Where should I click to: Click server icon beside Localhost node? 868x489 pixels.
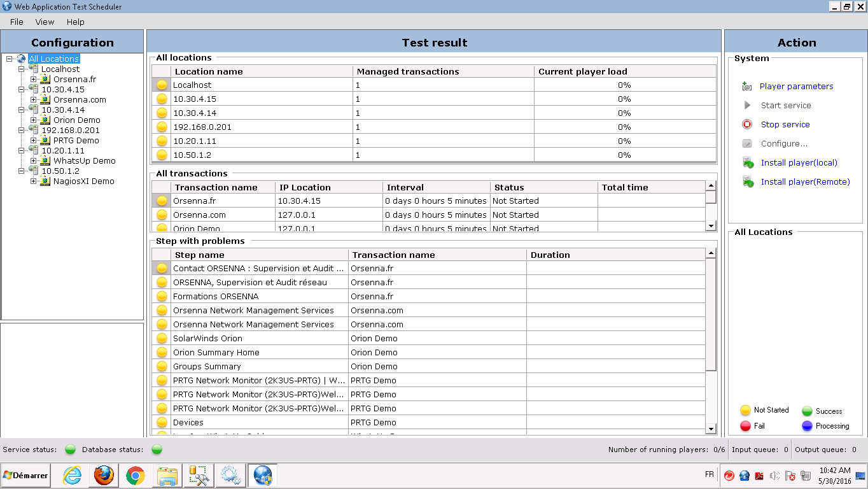pyautogui.click(x=34, y=69)
